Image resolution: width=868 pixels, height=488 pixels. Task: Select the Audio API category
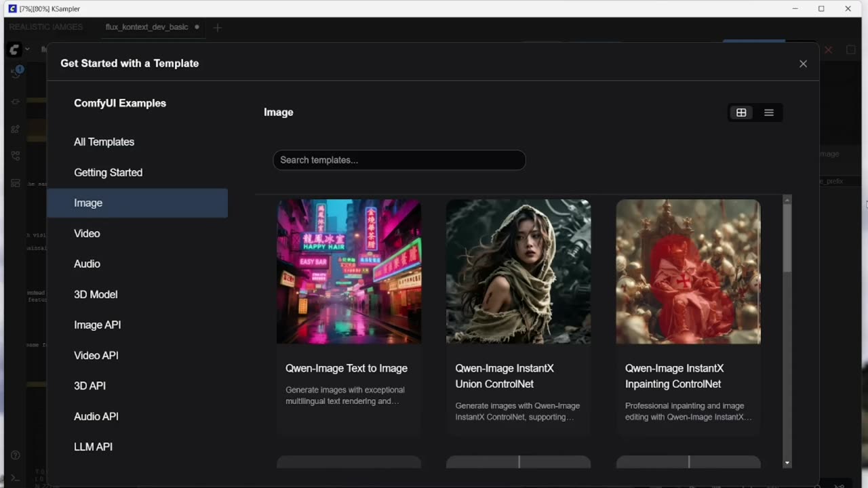137,416
